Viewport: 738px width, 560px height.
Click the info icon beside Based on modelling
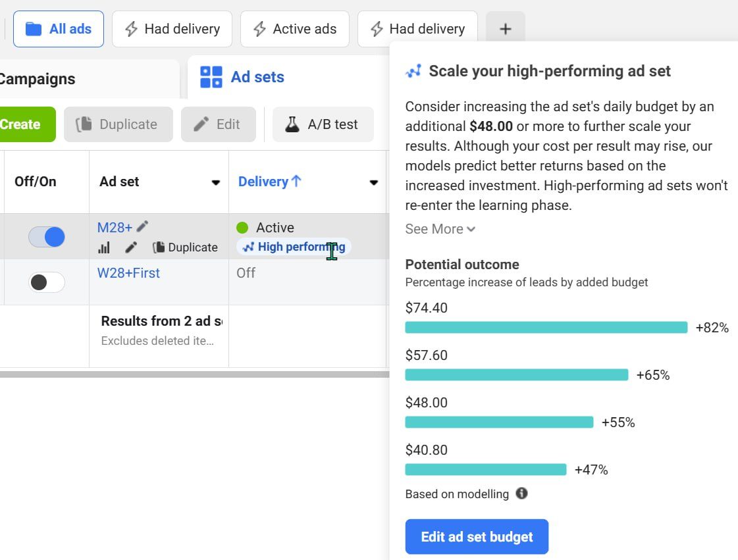click(521, 493)
